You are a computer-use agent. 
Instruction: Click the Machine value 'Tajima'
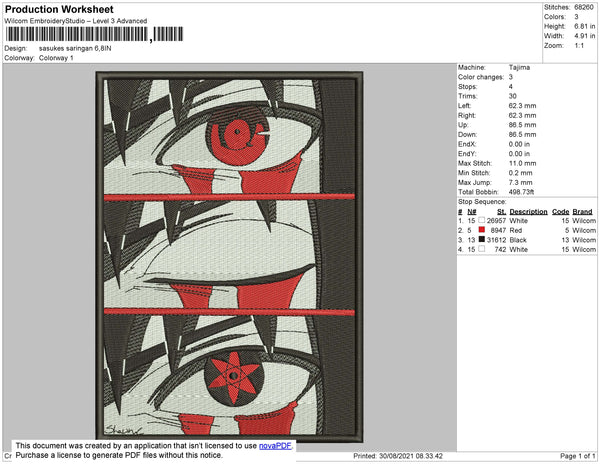coord(519,68)
